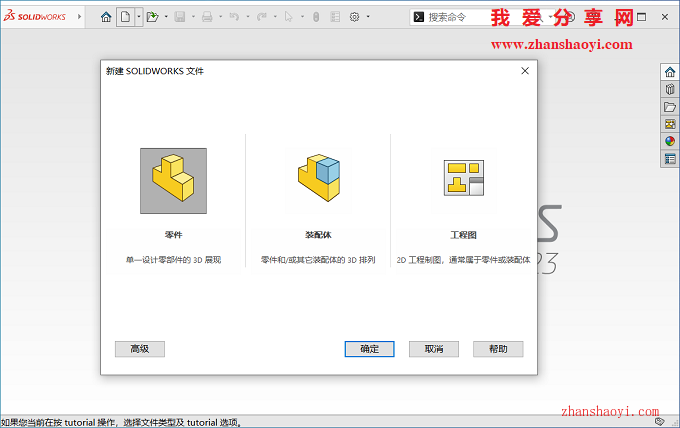680x428 pixels.
Task: Click the Select cursor tool icon
Action: pos(288,17)
